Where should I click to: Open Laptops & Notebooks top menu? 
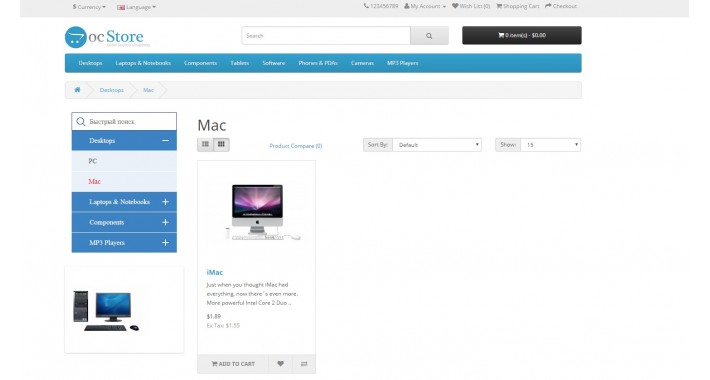click(143, 63)
